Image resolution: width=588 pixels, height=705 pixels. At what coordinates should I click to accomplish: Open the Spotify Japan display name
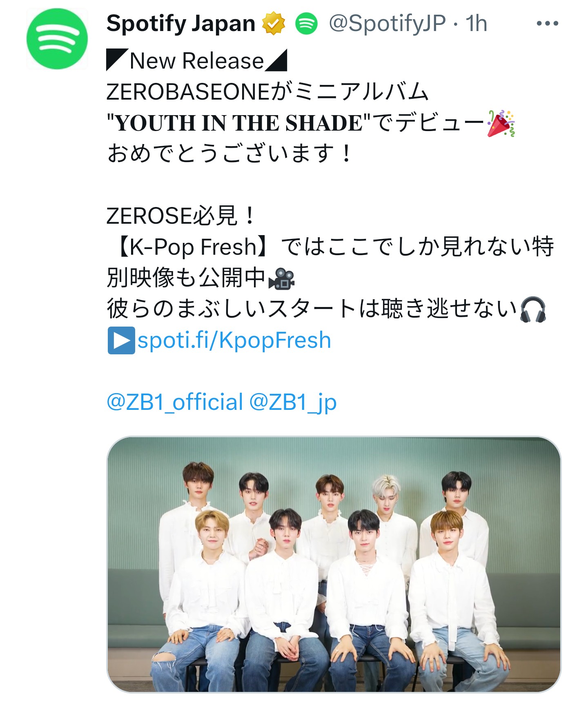point(181,23)
